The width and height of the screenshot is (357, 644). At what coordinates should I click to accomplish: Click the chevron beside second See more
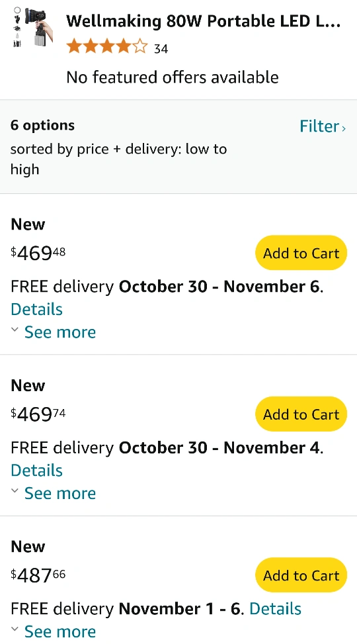15,490
